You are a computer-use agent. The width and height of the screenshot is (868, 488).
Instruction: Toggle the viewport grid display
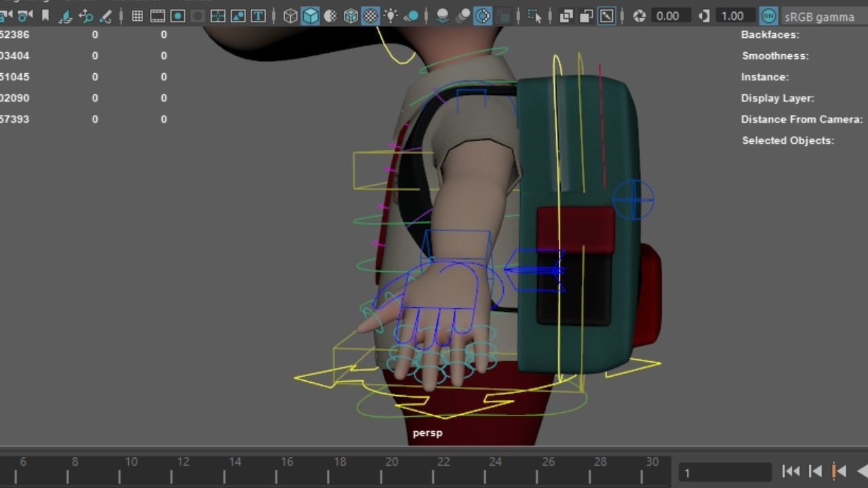137,16
